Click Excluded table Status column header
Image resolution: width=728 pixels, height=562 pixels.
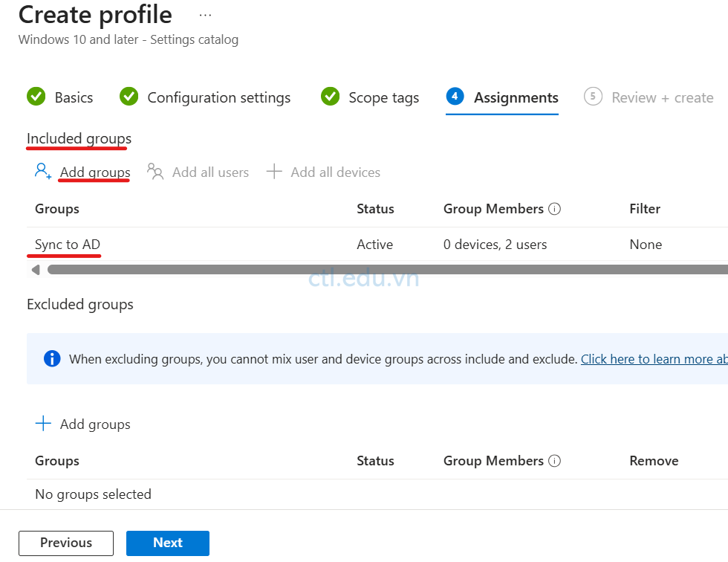click(x=375, y=461)
